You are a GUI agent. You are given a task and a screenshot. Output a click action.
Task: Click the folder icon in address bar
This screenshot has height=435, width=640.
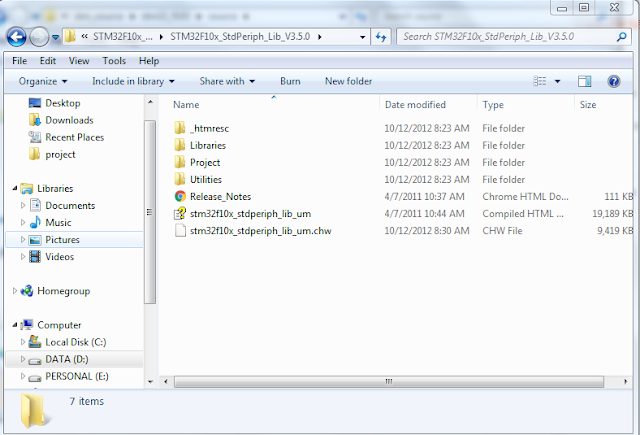pos(70,36)
